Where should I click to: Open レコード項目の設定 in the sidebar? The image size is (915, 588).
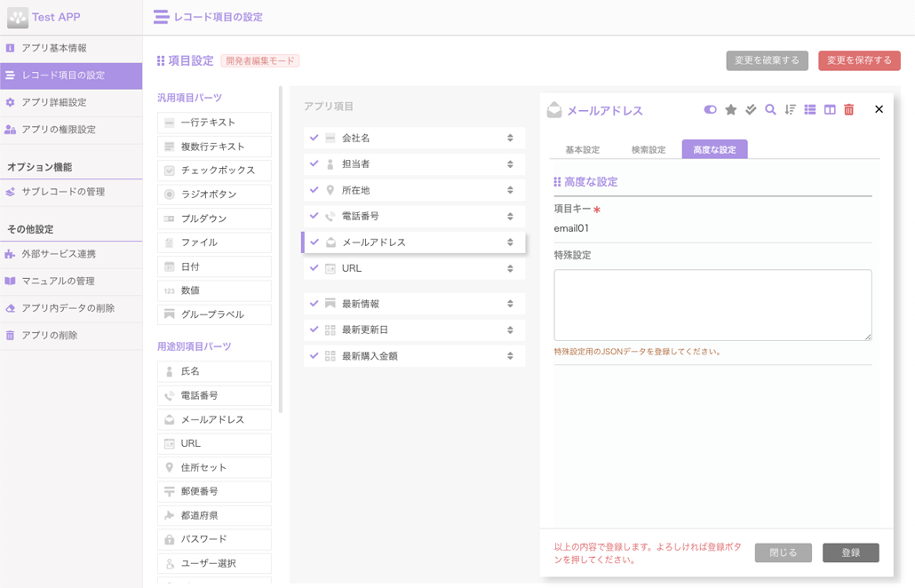(x=71, y=75)
